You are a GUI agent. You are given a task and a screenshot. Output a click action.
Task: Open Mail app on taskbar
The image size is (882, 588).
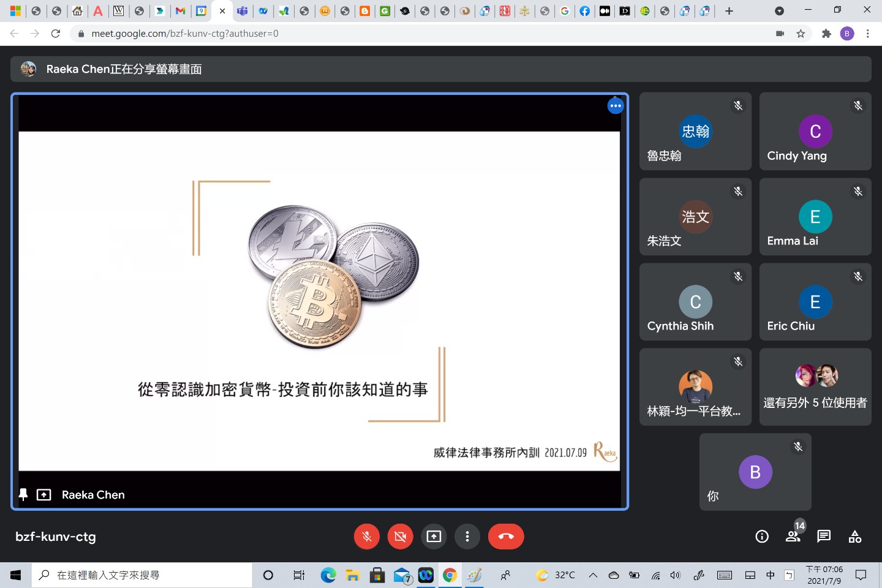402,575
